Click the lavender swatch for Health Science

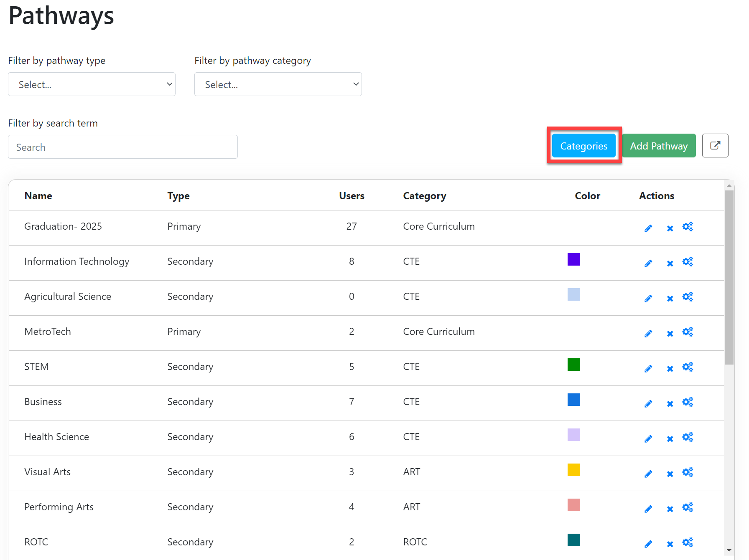tap(574, 435)
